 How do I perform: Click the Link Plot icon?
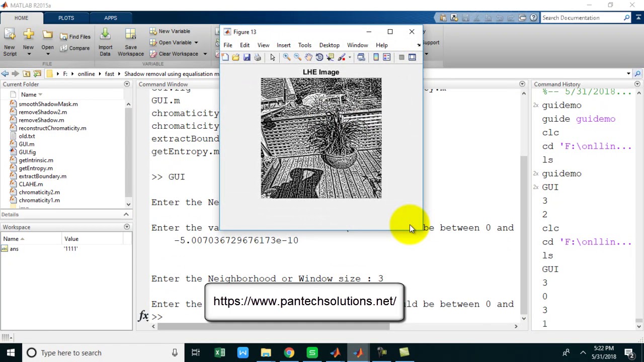click(361, 57)
